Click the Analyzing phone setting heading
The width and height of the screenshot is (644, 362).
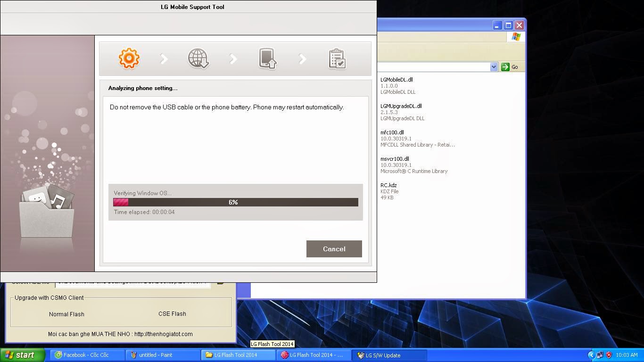[143, 88]
